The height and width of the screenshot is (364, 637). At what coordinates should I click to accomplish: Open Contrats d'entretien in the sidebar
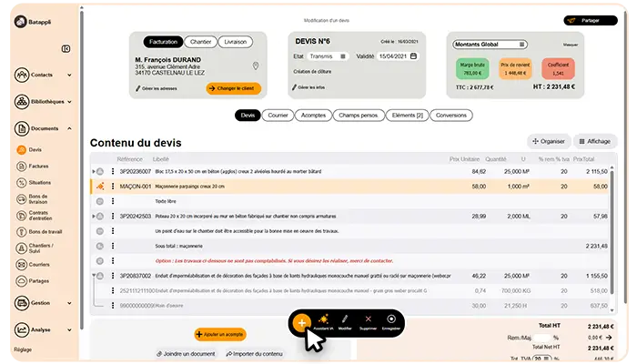point(35,216)
